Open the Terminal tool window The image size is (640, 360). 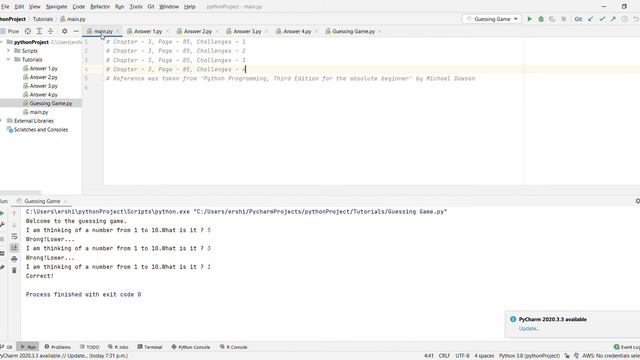click(x=150, y=347)
